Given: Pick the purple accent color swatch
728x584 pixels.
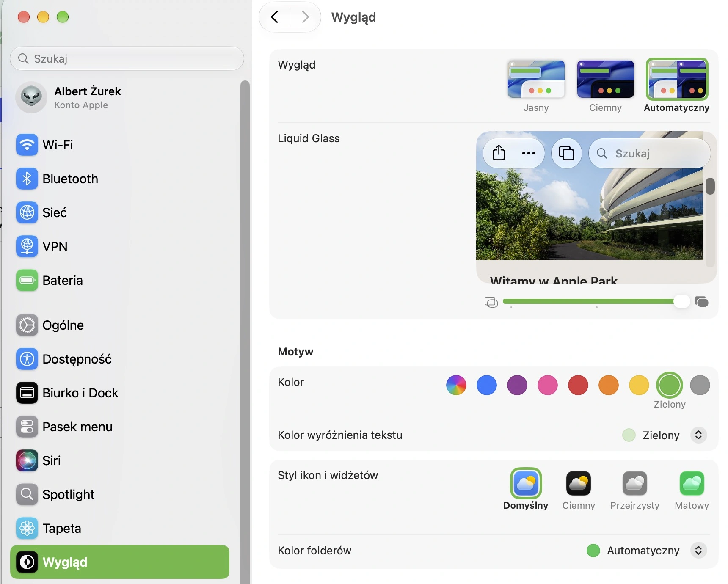Looking at the screenshot, I should [x=517, y=385].
